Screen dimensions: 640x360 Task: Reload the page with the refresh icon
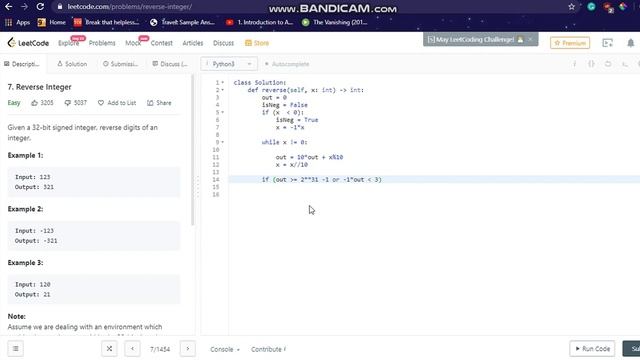click(40, 7)
